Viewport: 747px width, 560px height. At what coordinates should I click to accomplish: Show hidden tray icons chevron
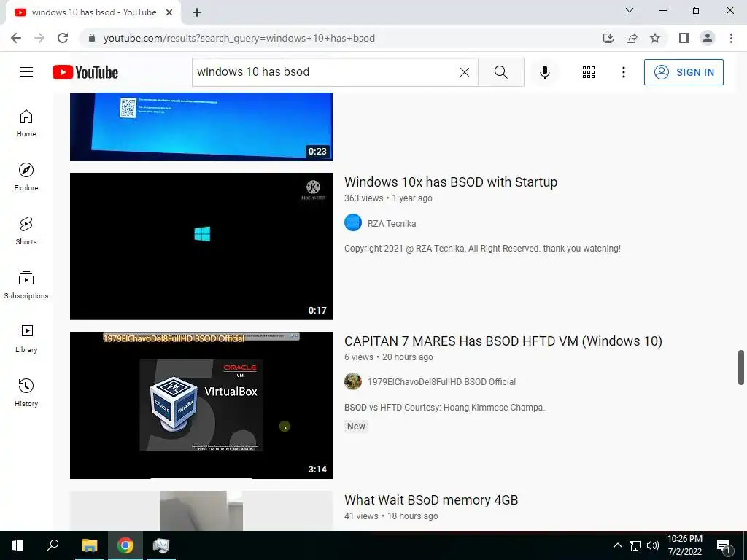(x=617, y=545)
